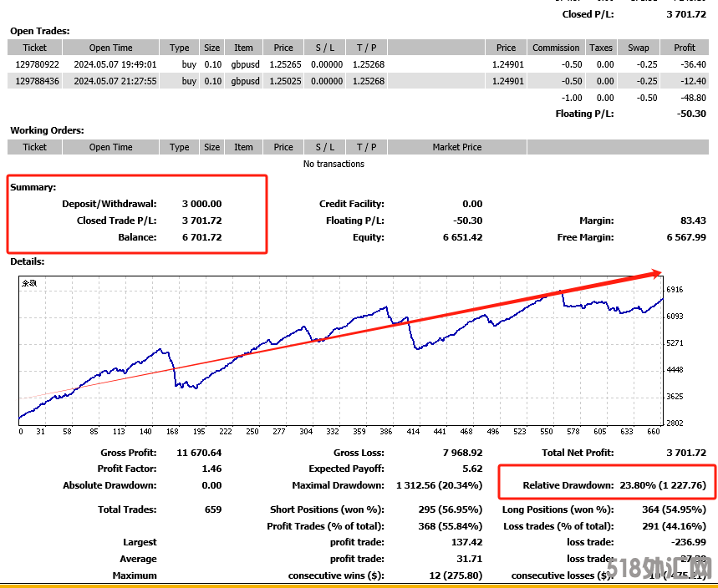The width and height of the screenshot is (718, 588).
Task: Click the Margin value 83.43
Action: click(x=693, y=220)
